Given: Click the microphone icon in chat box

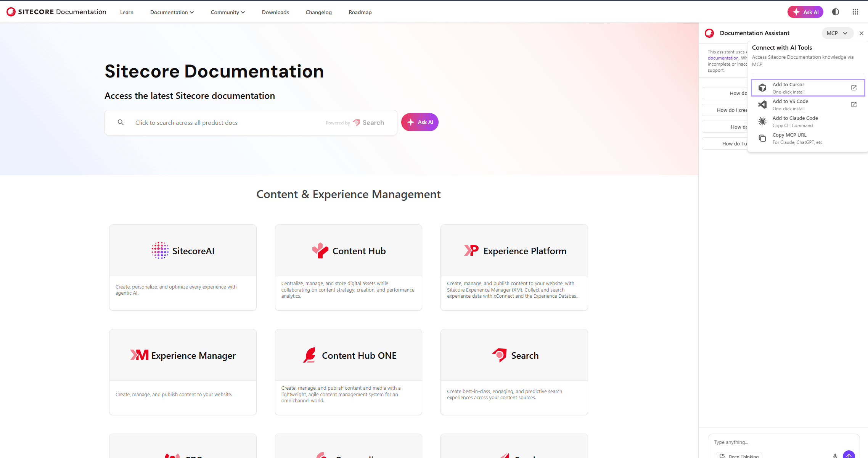Looking at the screenshot, I should (835, 456).
